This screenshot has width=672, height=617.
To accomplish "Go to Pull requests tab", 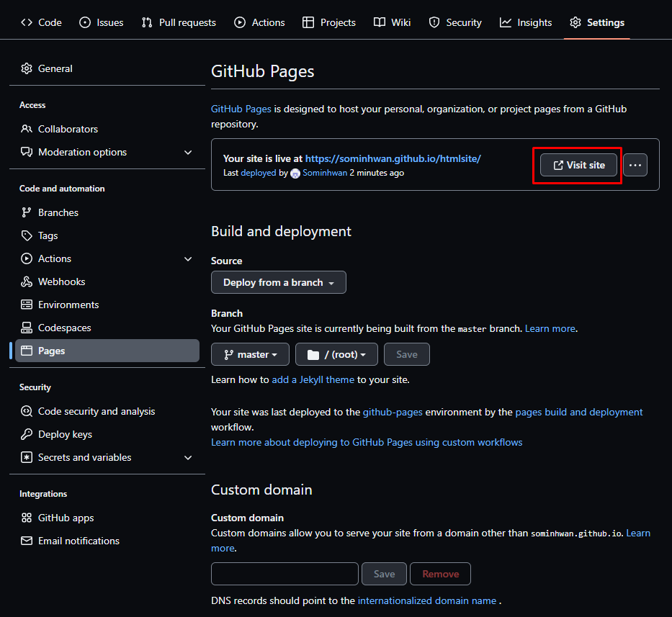I will [x=179, y=22].
